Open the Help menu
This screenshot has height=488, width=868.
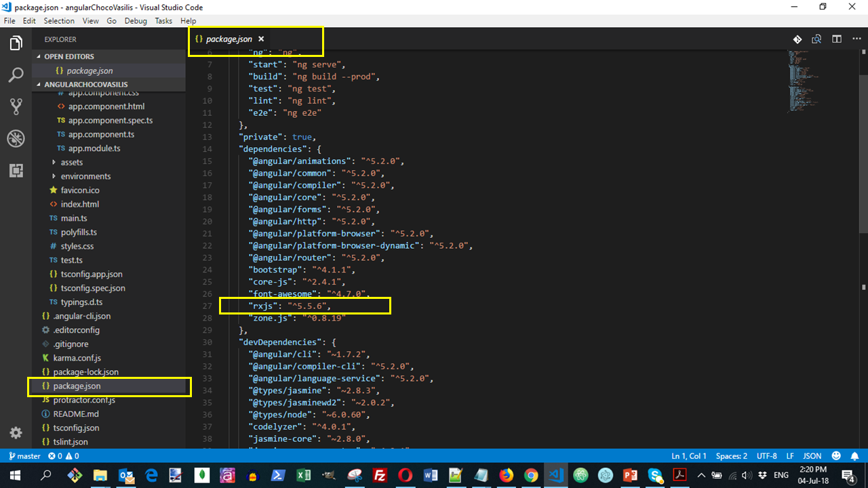click(188, 21)
